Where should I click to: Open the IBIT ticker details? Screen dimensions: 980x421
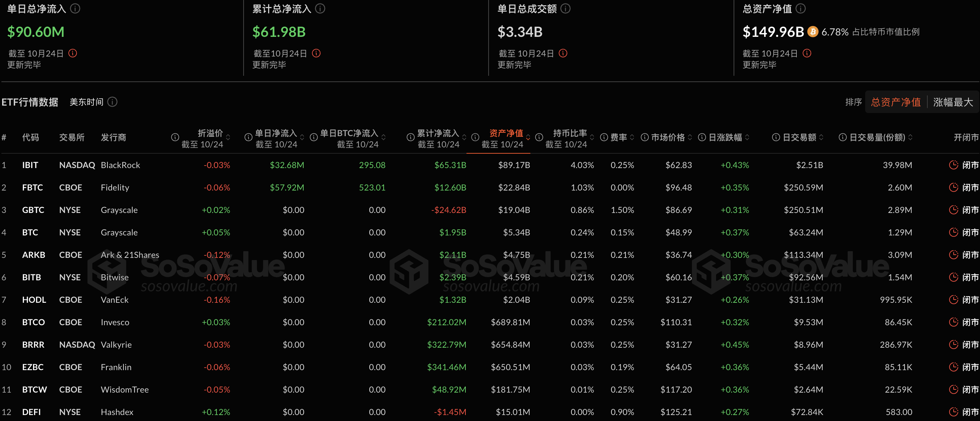point(31,165)
